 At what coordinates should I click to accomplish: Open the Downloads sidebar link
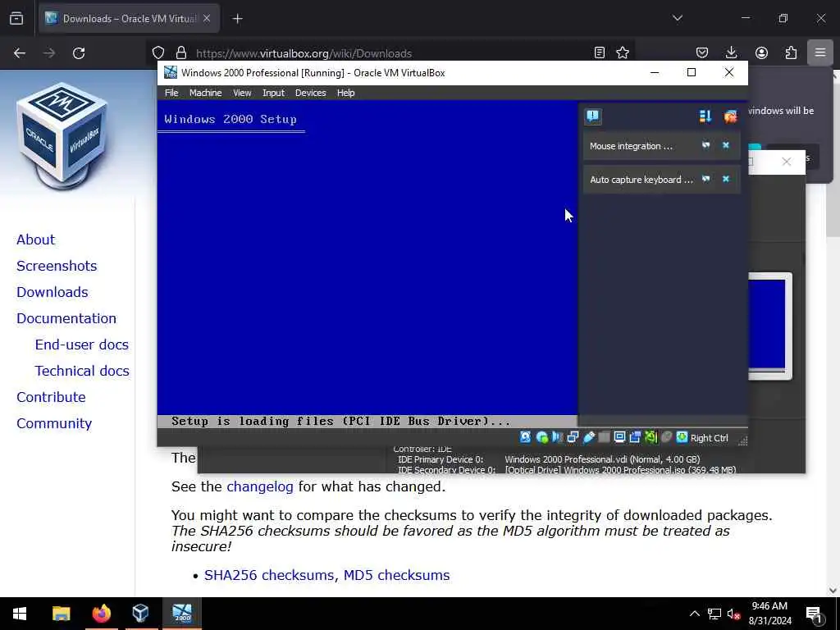coord(52,292)
